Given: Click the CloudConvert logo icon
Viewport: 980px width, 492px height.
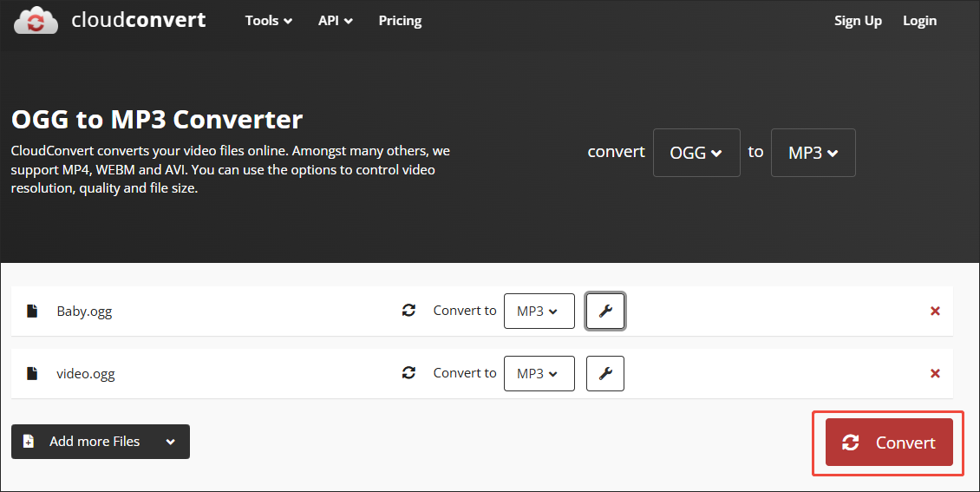Looking at the screenshot, I should tap(36, 20).
